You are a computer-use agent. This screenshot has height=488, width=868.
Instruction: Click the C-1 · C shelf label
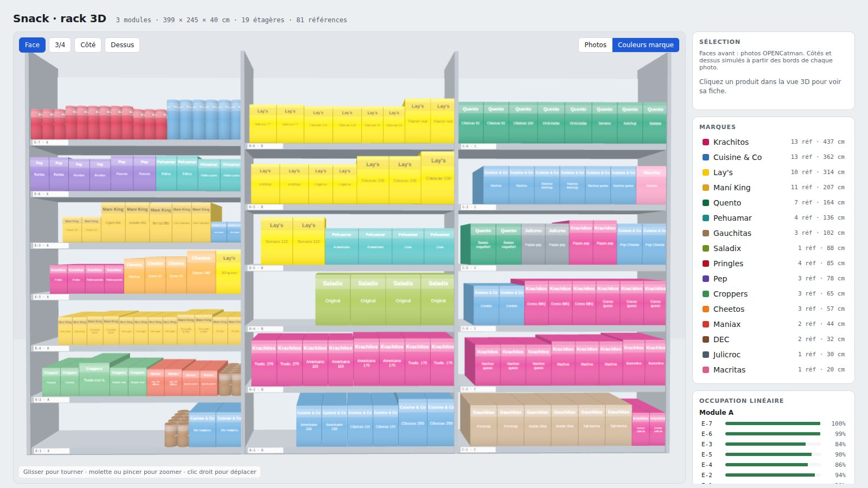pyautogui.click(x=477, y=450)
